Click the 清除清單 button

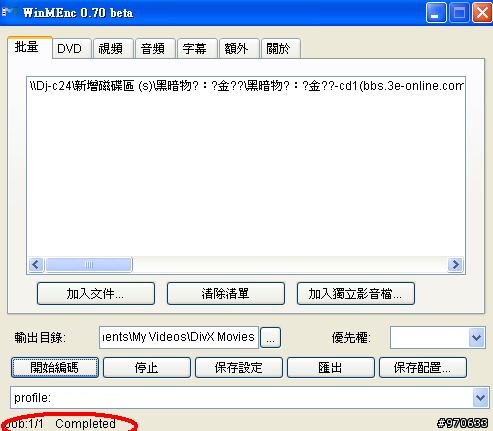pos(226,294)
